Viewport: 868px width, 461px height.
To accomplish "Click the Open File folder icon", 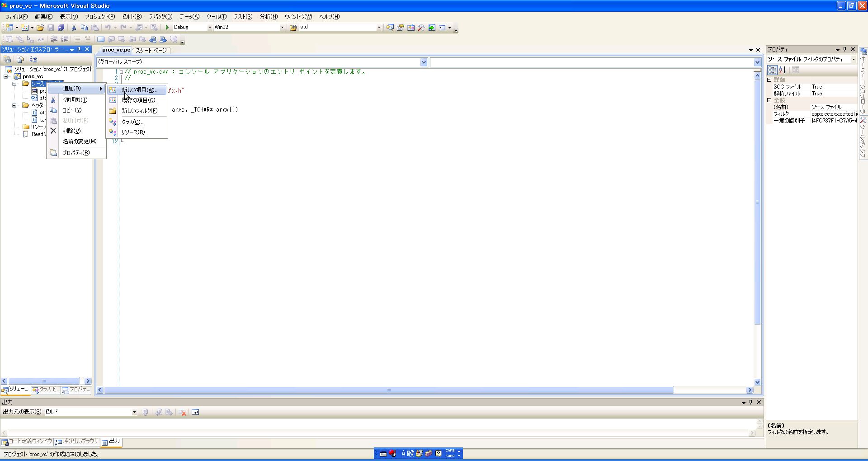I will pyautogui.click(x=40, y=28).
